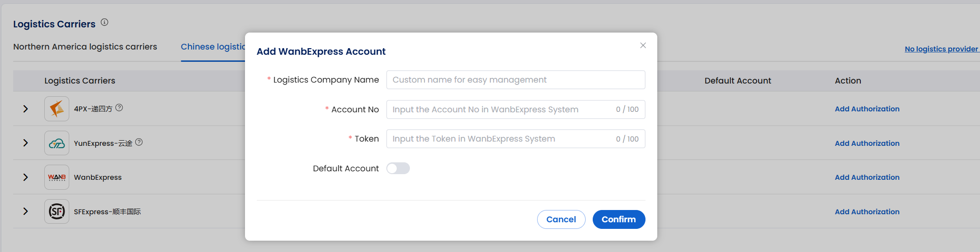Screen dimensions: 980x252
Task: Expand the SFExpress carrier row
Action: click(25, 211)
